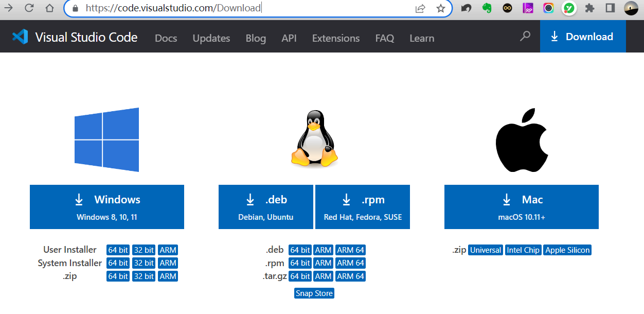Get Mac .zip Universal build
Image resolution: width=644 pixels, height=314 pixels.
click(x=486, y=250)
